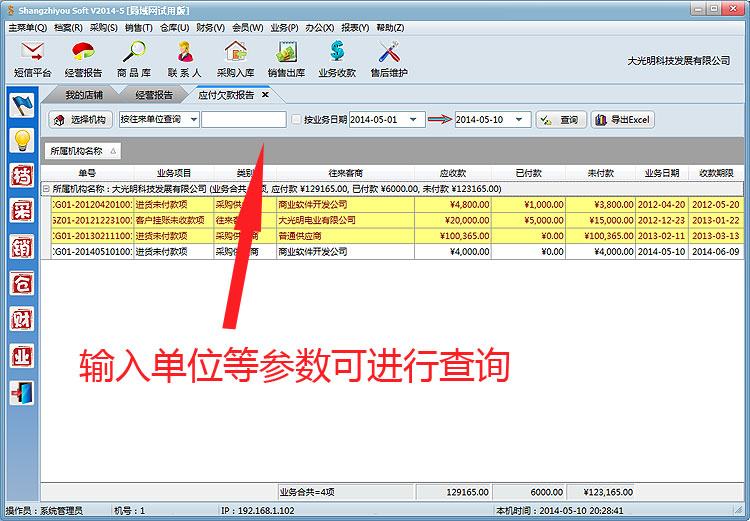Viewport: 750px width, 521px height.
Task: Expand the end date 2014-05-10 dropdown
Action: [x=525, y=120]
